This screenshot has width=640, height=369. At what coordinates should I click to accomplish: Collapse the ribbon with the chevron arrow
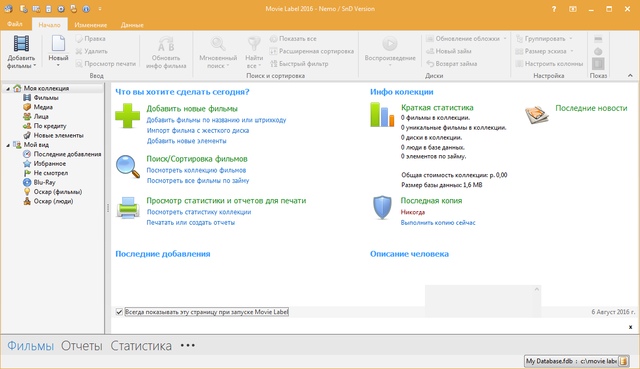coord(630,76)
